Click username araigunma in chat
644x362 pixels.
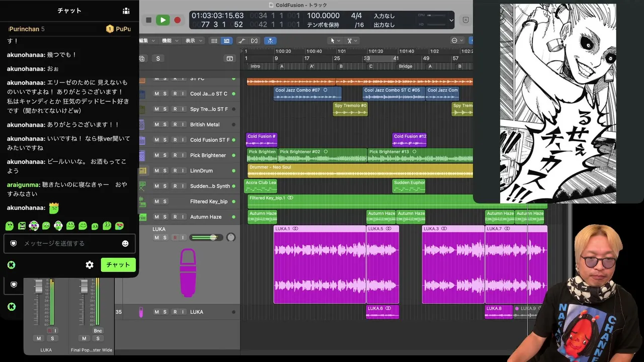23,185
